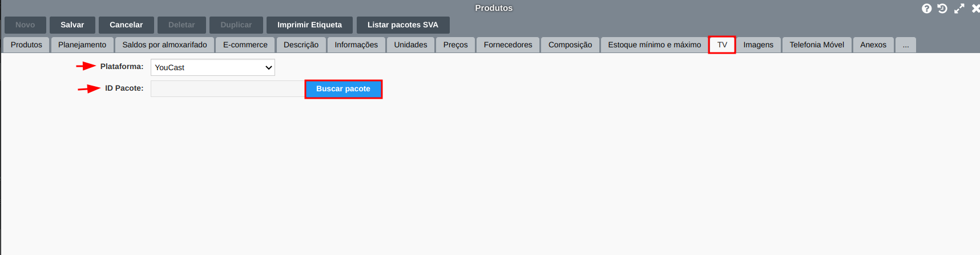Open Listar pacotes SVA

coord(402,25)
